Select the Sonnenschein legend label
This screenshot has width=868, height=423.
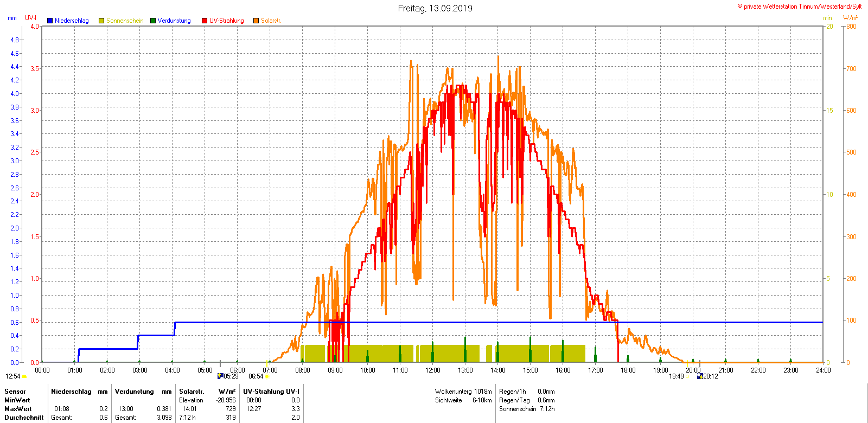(125, 21)
